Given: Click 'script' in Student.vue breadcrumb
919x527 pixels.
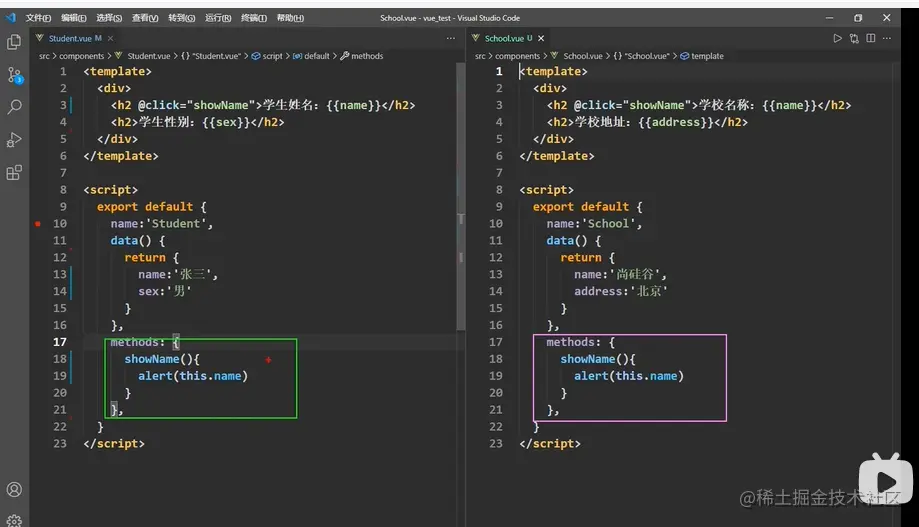Looking at the screenshot, I should click(x=272, y=56).
